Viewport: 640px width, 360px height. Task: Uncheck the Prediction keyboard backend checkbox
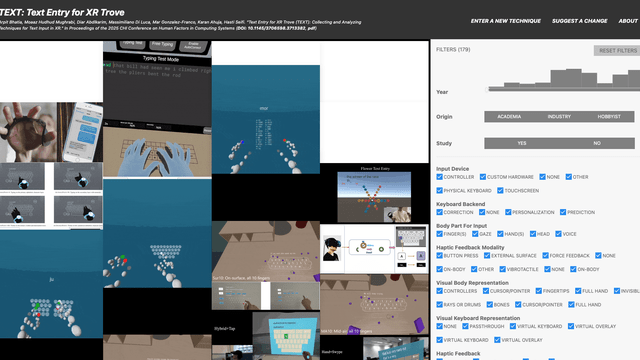[563, 212]
